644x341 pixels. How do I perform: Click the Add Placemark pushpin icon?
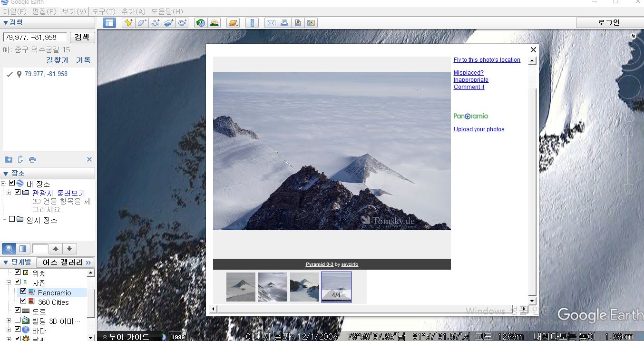click(128, 23)
